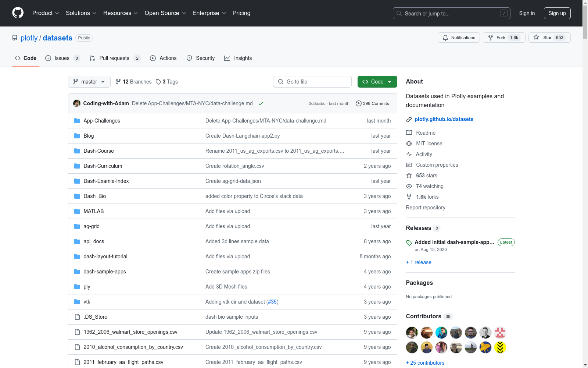This screenshot has width=588, height=368.
Task: Expand the Solutions menu
Action: tap(81, 13)
